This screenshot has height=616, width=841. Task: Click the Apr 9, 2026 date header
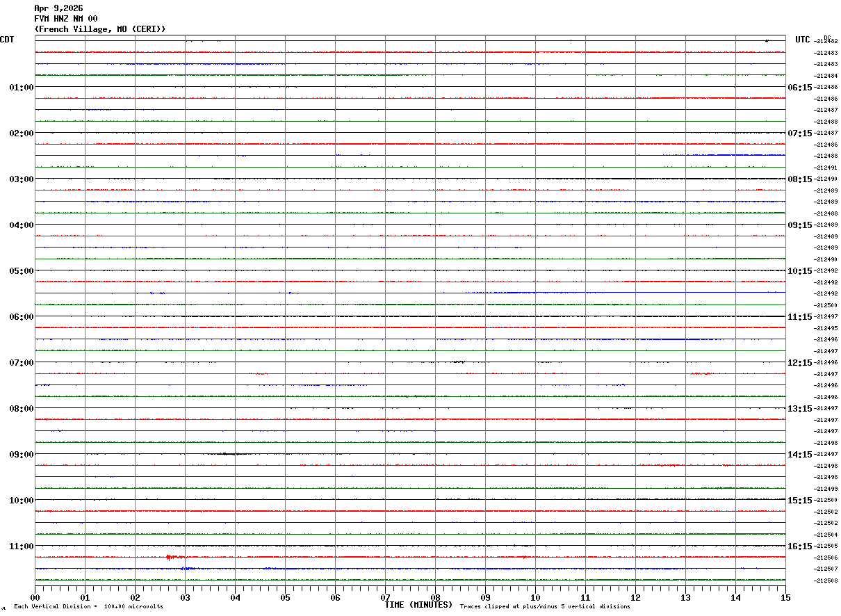(58, 8)
